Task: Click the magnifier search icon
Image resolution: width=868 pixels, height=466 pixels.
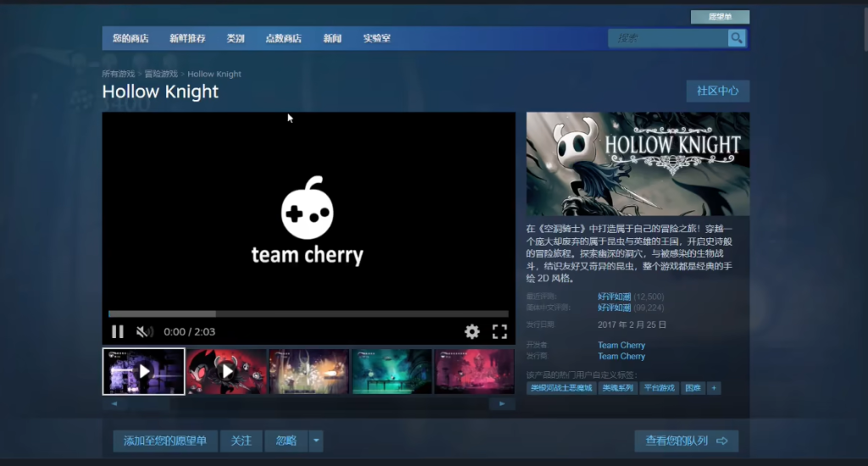Action: [x=737, y=38]
